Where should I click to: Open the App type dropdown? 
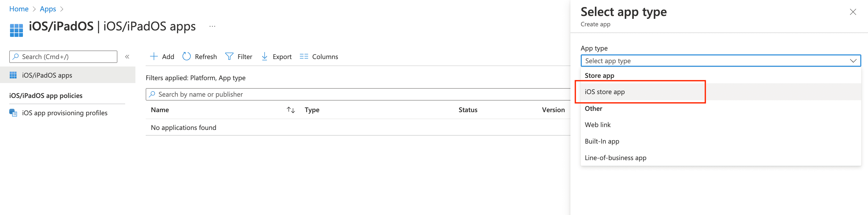721,61
